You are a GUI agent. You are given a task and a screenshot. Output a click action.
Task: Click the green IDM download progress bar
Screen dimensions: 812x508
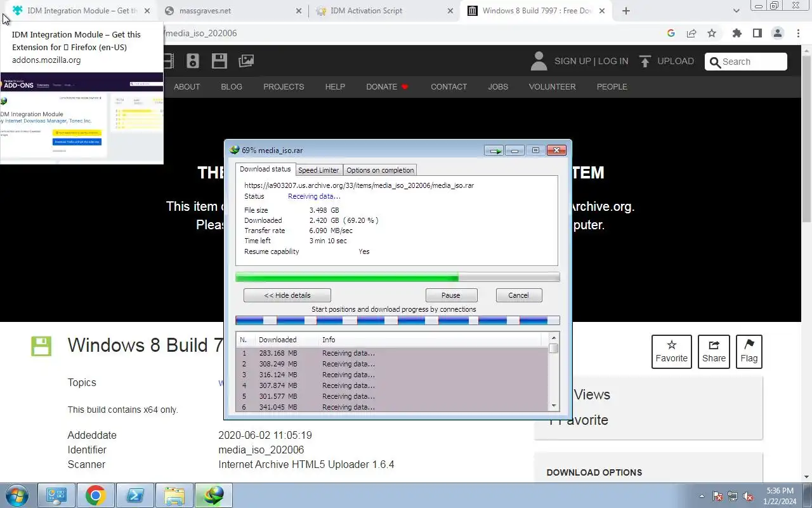(398, 277)
